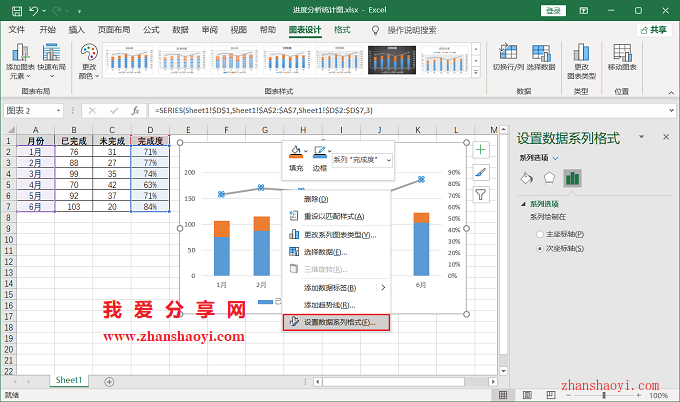The width and height of the screenshot is (680, 402).
Task: Click the ribbon display options icon
Action: coord(584,10)
